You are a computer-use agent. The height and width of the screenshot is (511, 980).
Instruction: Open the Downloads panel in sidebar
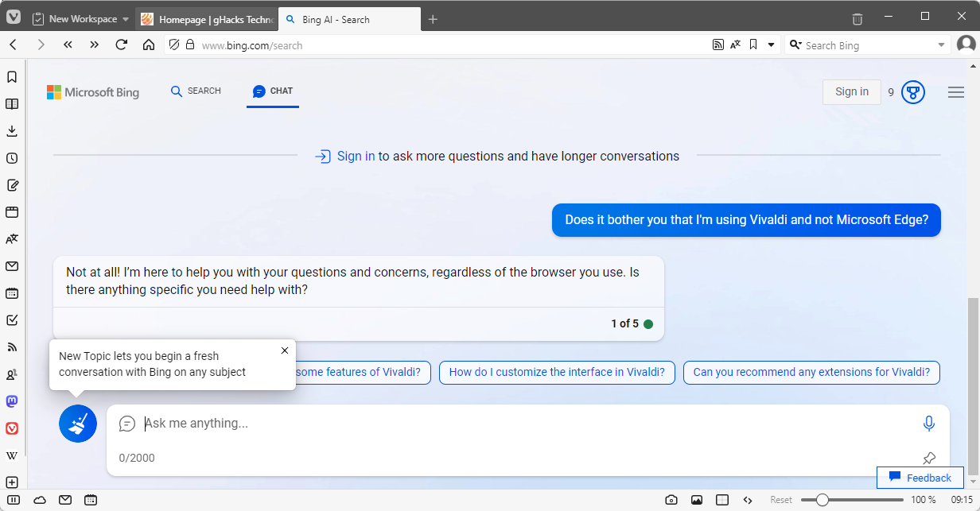pos(12,131)
